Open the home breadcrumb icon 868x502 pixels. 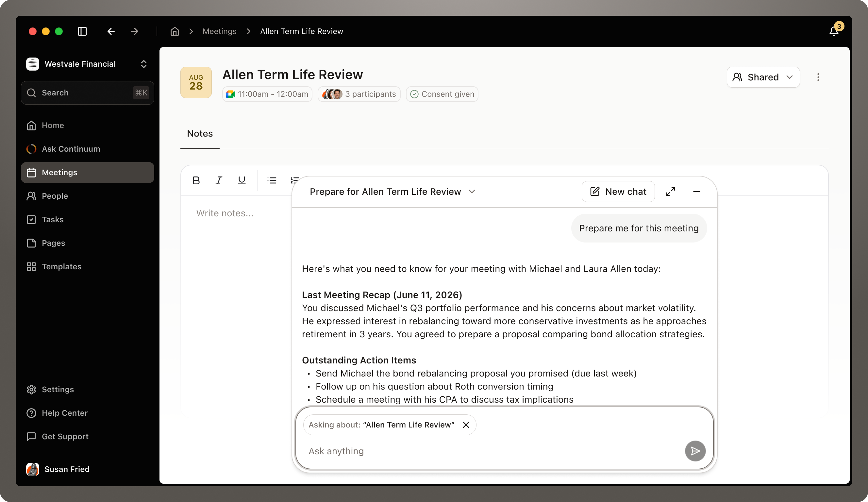pos(175,31)
